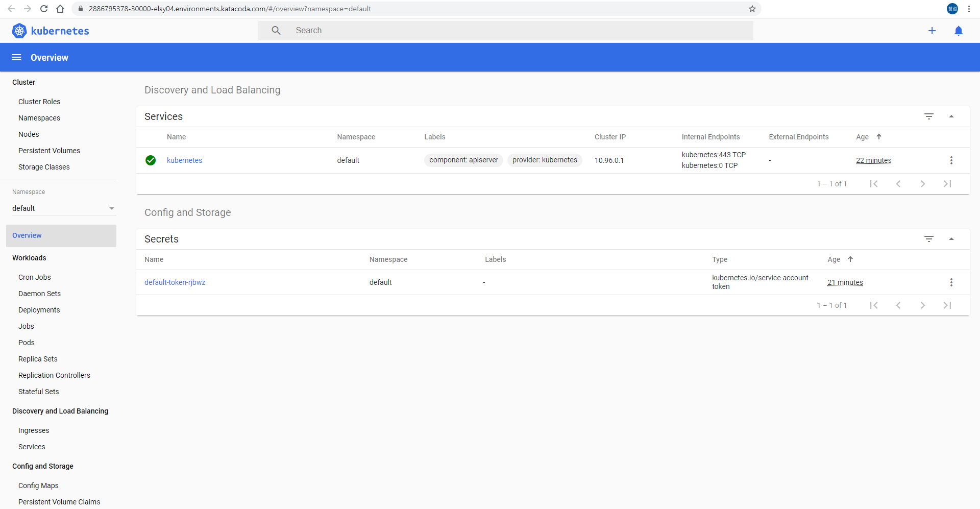Click Config and Storage sidebar heading
The width and height of the screenshot is (980, 509).
(43, 466)
